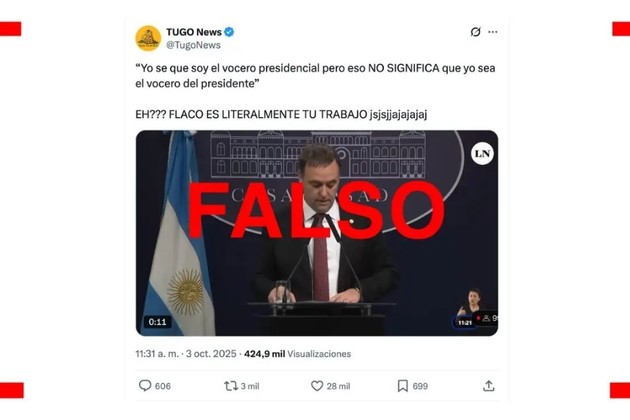Like the post with the heart icon
The image size is (630, 420).
317,386
